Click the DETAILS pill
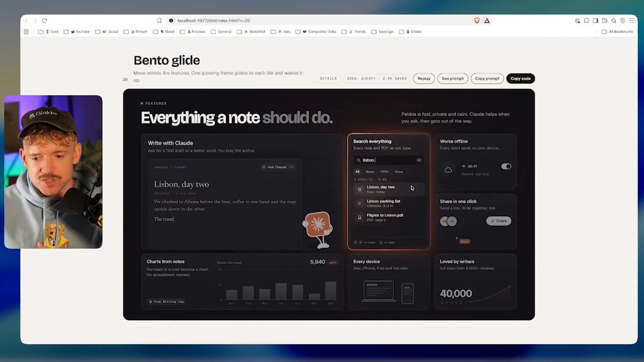Viewport: 644px width, 362px height. coord(328,78)
